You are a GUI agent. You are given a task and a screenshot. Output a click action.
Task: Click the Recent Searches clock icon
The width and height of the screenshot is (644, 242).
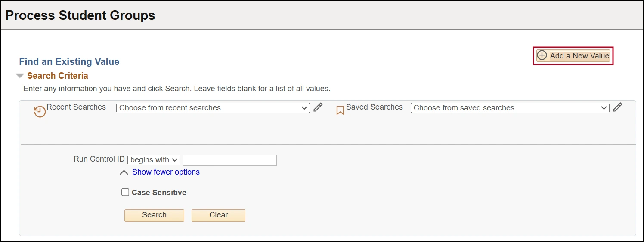click(40, 112)
